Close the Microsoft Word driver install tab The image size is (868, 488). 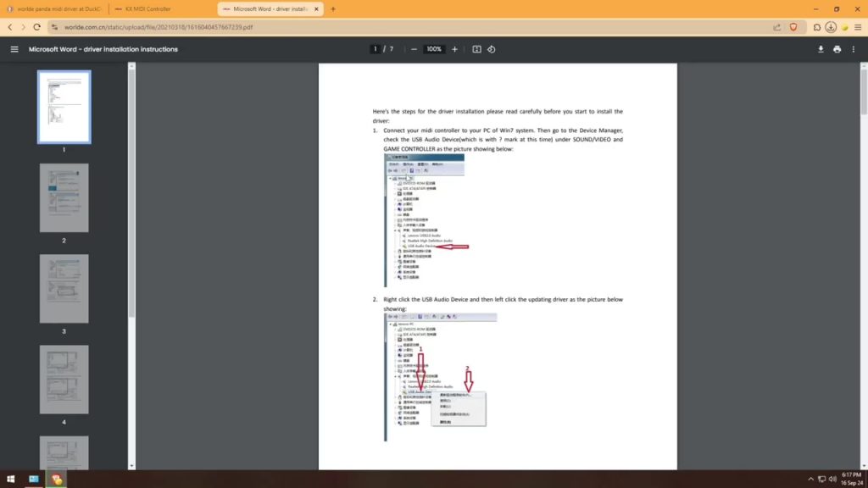(x=316, y=8)
